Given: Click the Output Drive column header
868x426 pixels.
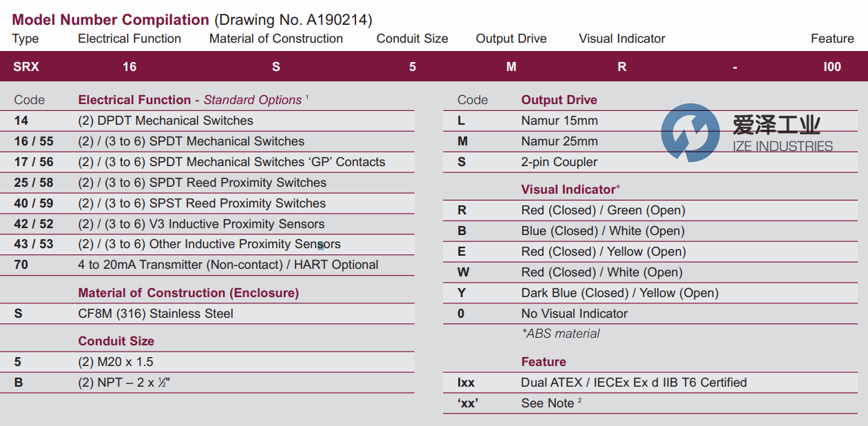Looking at the screenshot, I should click(511, 39).
